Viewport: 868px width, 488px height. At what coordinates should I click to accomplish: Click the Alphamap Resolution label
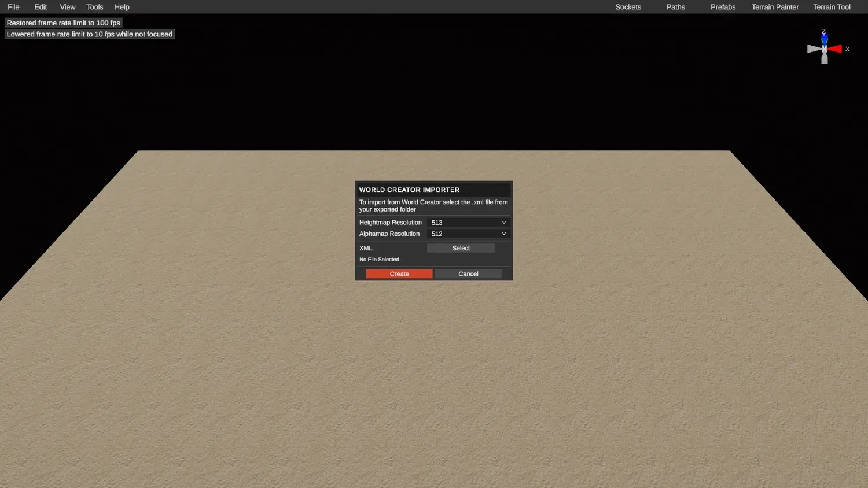(x=389, y=234)
